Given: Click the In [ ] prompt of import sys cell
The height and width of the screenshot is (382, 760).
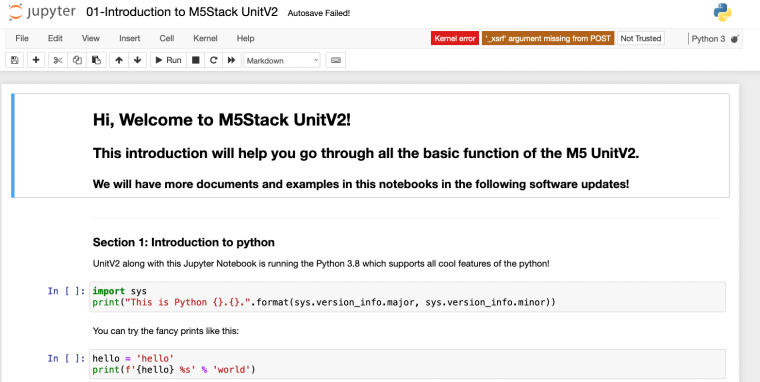Looking at the screenshot, I should click(x=66, y=291).
